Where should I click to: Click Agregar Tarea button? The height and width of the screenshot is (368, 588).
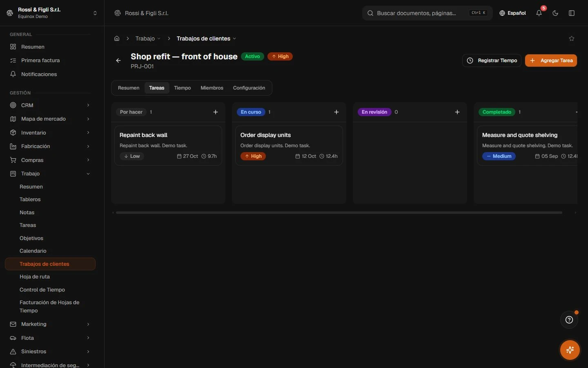(551, 61)
